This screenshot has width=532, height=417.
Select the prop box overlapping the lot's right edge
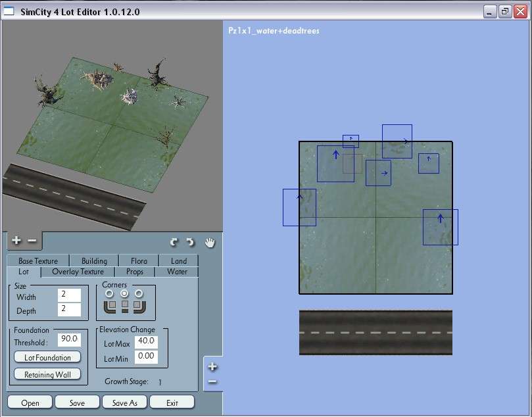441,227
